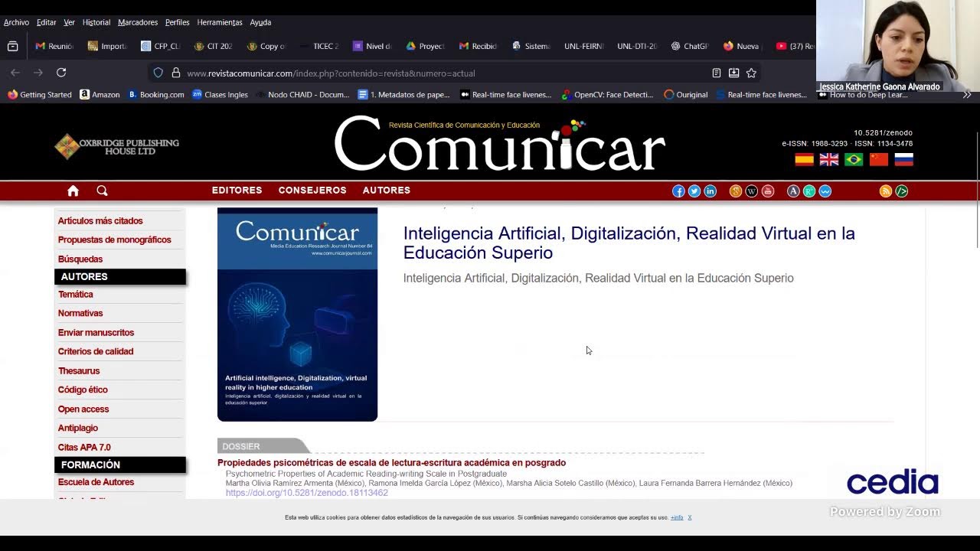Dismiss the cookie notice with X
The height and width of the screenshot is (551, 980).
(x=690, y=517)
